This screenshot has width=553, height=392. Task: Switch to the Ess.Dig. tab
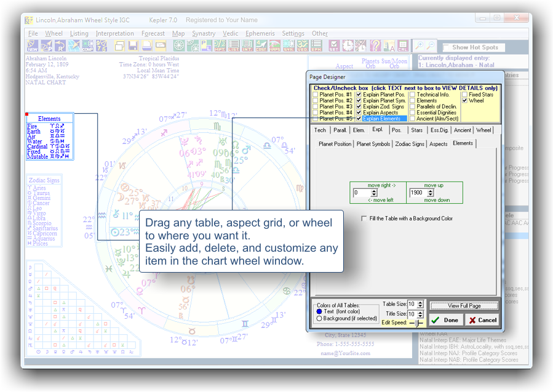439,130
